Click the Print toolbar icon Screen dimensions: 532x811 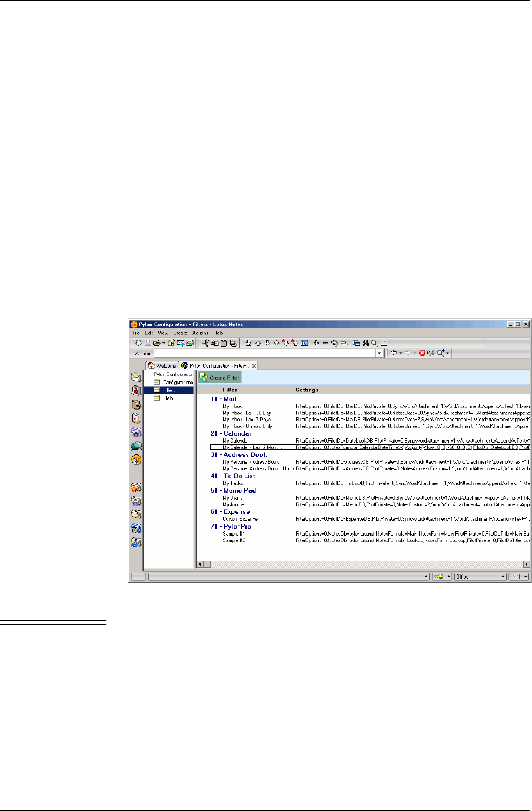[189, 343]
